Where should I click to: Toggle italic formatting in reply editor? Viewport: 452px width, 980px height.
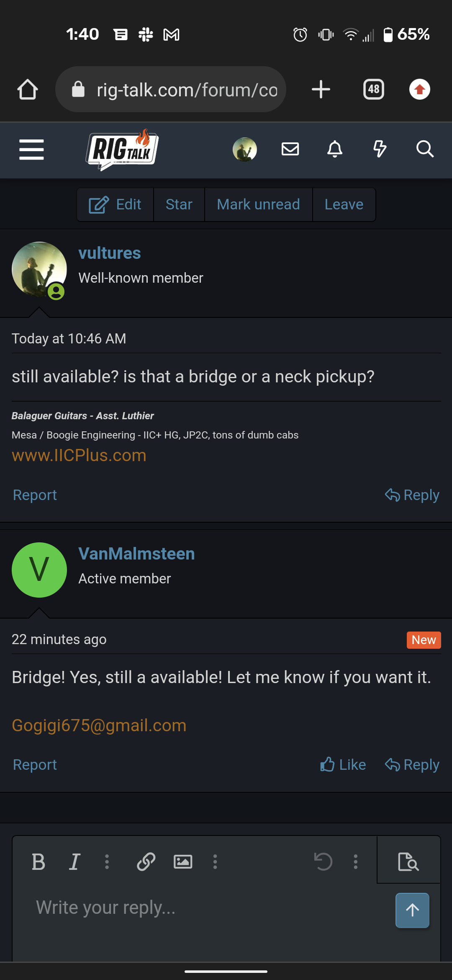pyautogui.click(x=74, y=862)
